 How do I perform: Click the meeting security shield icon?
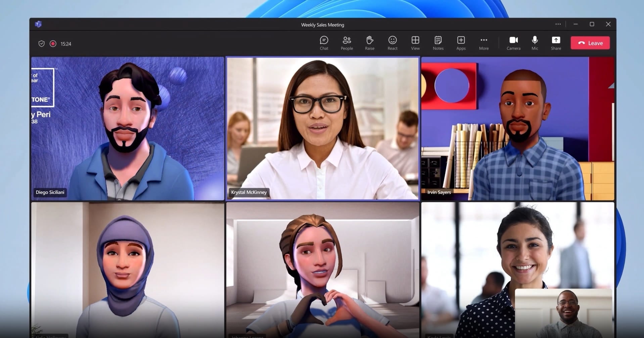click(x=41, y=44)
